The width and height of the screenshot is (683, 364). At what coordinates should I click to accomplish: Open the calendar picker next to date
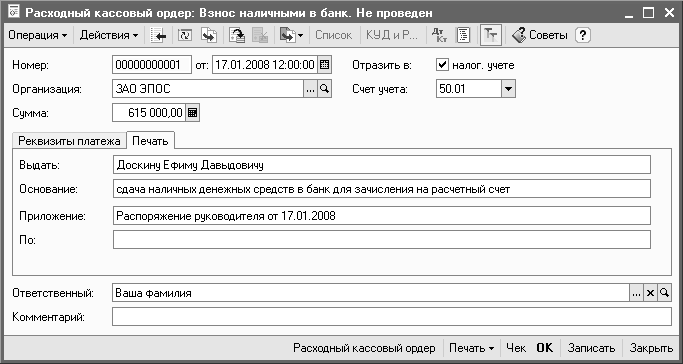coord(324,65)
